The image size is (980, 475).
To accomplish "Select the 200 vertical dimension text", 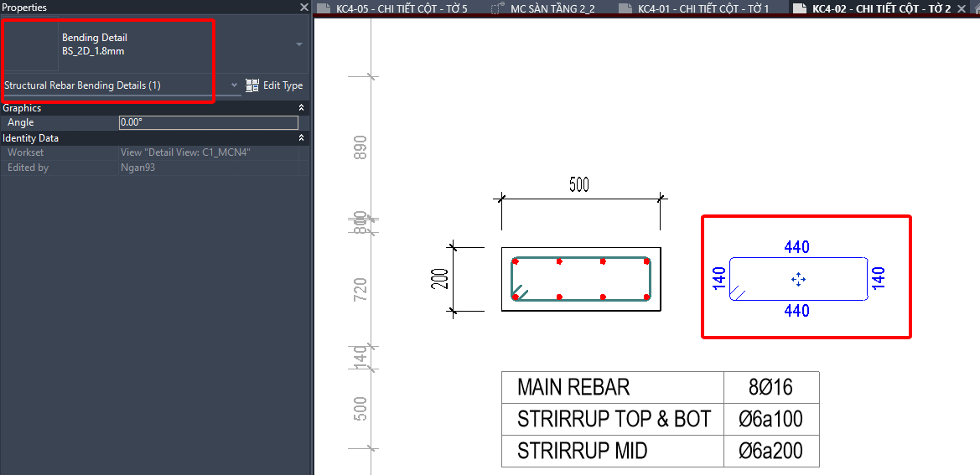I will (x=438, y=278).
